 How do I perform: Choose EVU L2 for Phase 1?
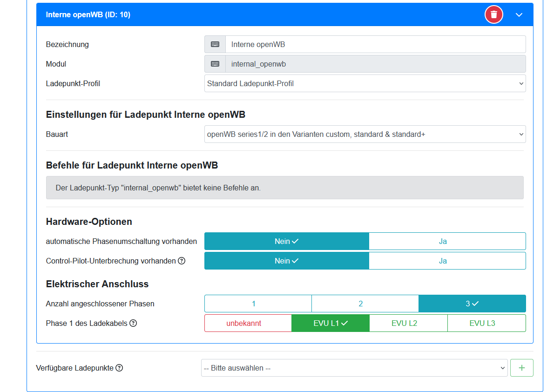(409, 323)
